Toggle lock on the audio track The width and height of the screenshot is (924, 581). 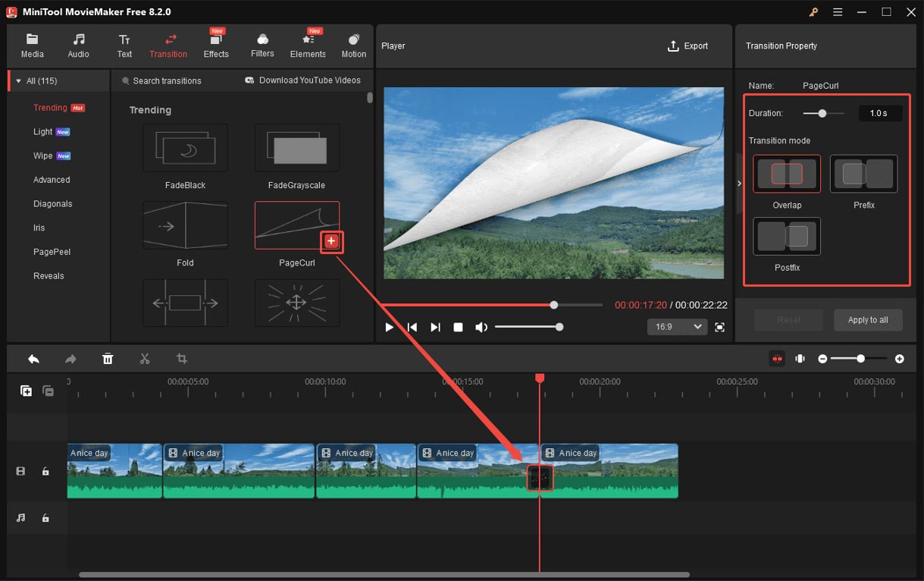(45, 518)
